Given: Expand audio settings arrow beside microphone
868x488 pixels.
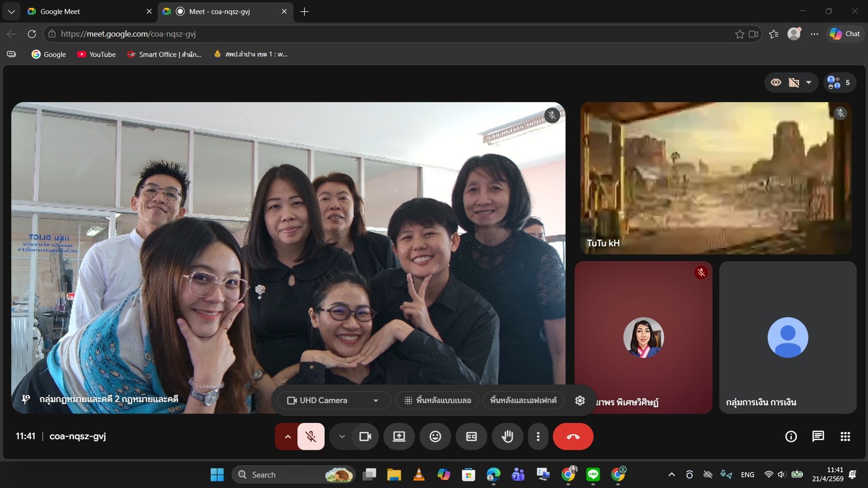Looking at the screenshot, I should (x=287, y=437).
